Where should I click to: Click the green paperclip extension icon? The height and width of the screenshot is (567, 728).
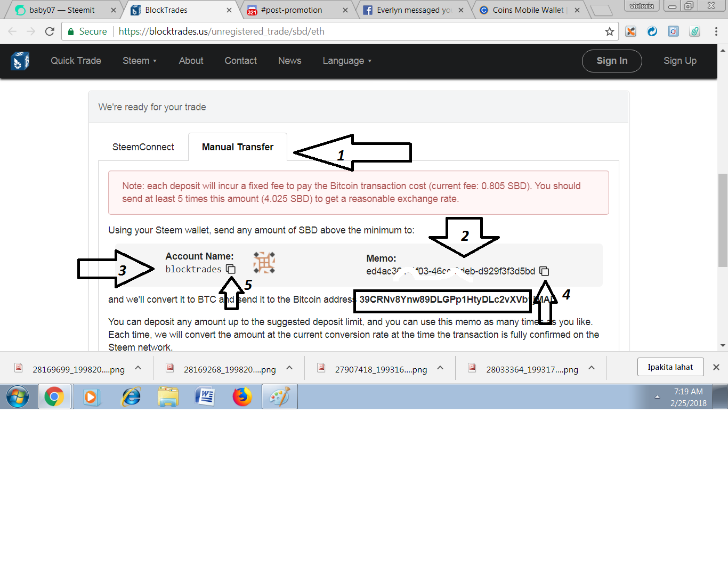[695, 31]
